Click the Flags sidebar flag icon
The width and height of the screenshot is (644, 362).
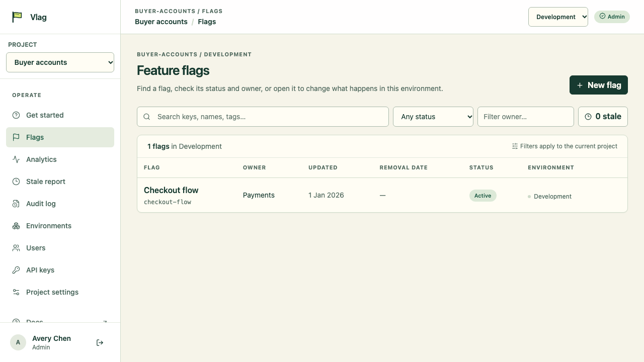(x=16, y=137)
